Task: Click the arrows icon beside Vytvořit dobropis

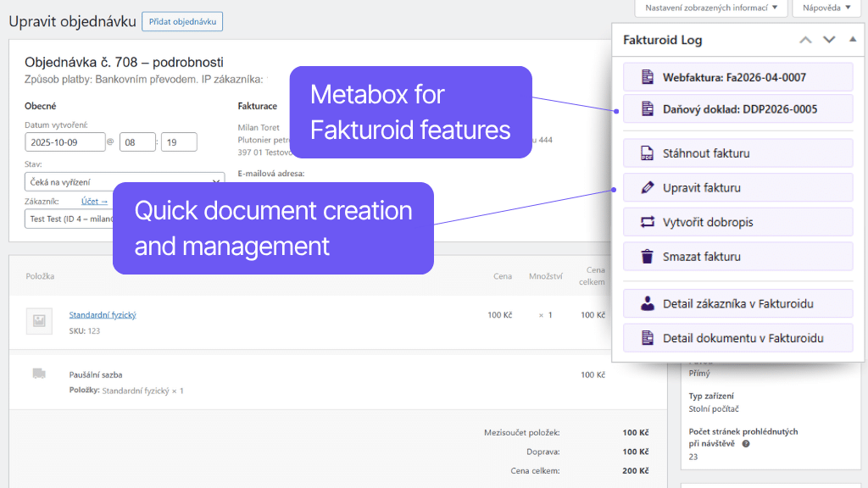Action: coord(647,222)
